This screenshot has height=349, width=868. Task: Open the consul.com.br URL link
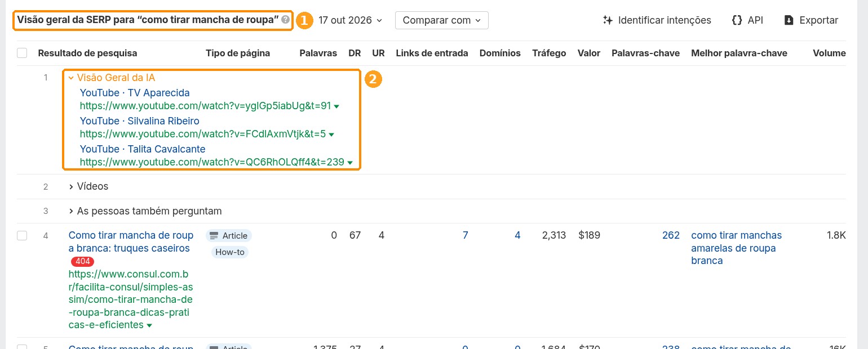tap(131, 299)
